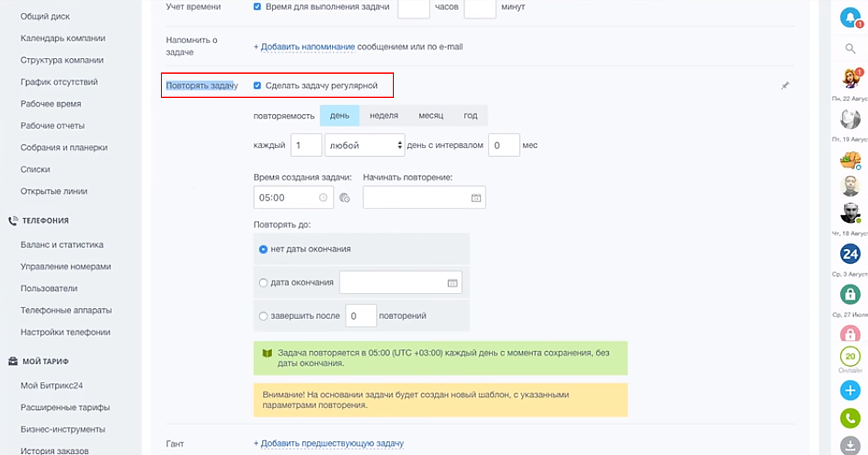Click the blue plus button in sidebar
868x455 pixels.
(x=850, y=390)
